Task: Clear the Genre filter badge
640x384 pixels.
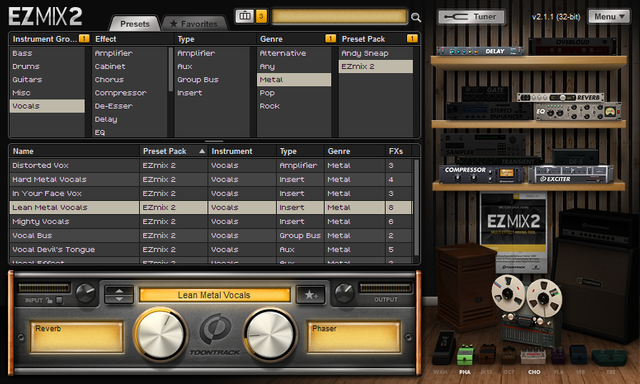Action: pyautogui.click(x=330, y=38)
